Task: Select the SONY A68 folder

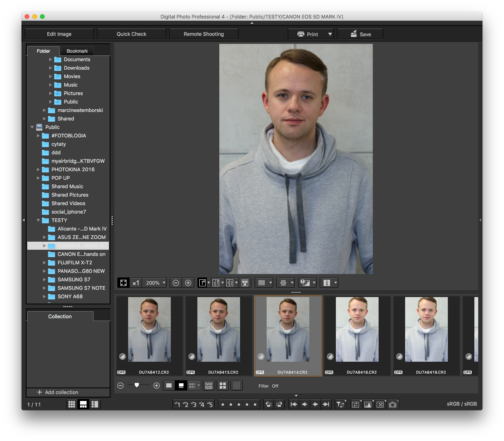Action: click(x=70, y=296)
